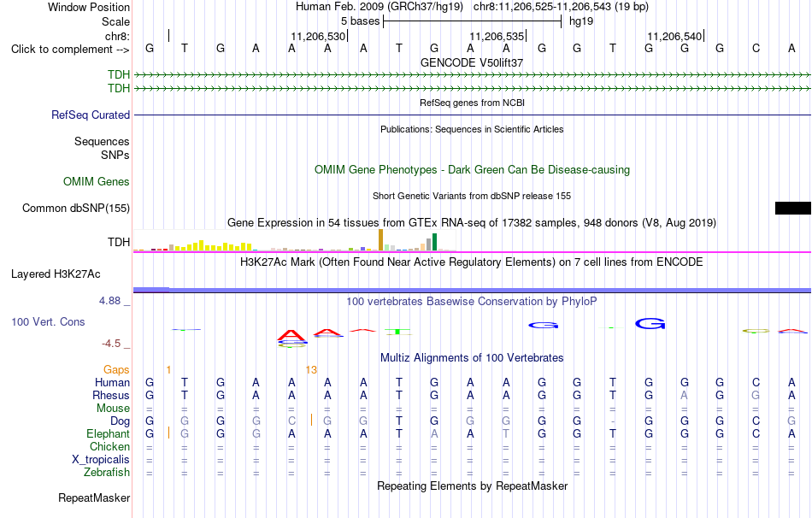This screenshot has height=518, width=812.
Task: Select the first TDH GENCODE transcript label
Action: (x=119, y=74)
